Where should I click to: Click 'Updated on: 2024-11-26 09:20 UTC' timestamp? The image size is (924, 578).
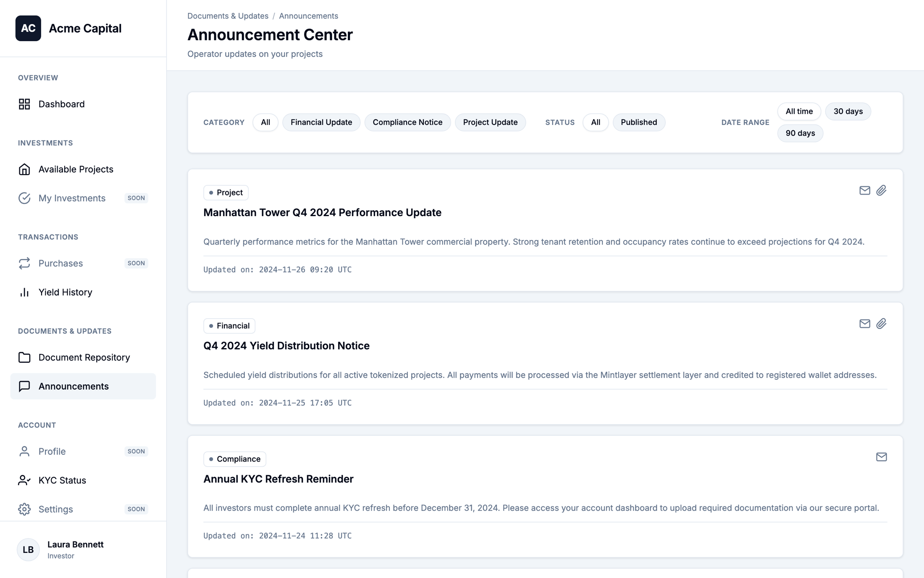(x=277, y=270)
